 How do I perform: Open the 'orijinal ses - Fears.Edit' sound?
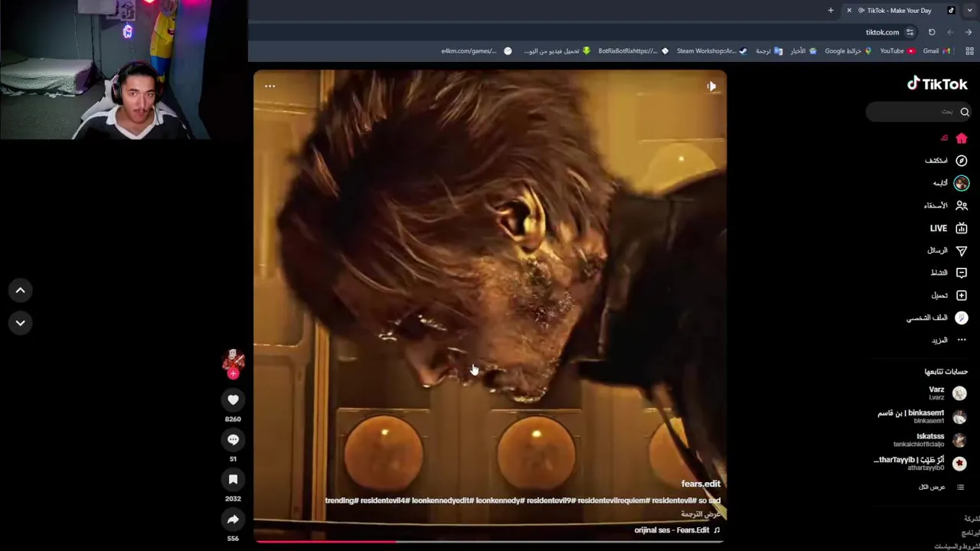(x=677, y=530)
